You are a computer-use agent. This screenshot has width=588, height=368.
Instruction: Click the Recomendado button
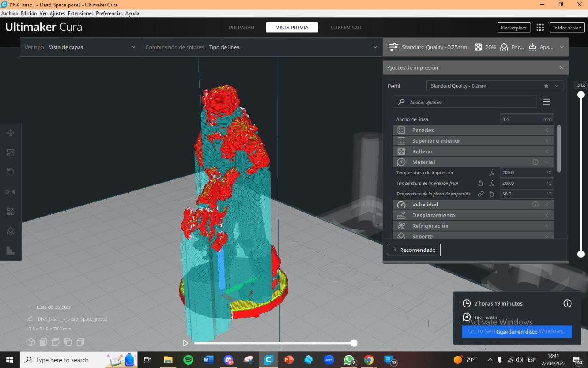[414, 250]
